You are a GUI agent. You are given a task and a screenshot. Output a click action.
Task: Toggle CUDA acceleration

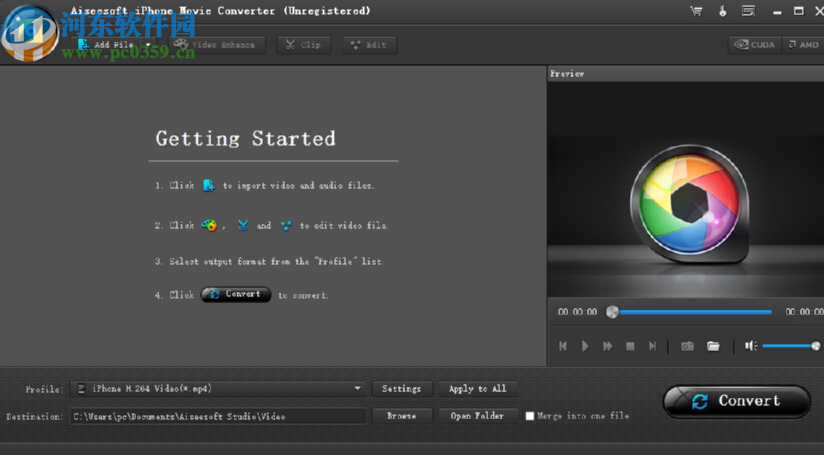click(x=755, y=45)
